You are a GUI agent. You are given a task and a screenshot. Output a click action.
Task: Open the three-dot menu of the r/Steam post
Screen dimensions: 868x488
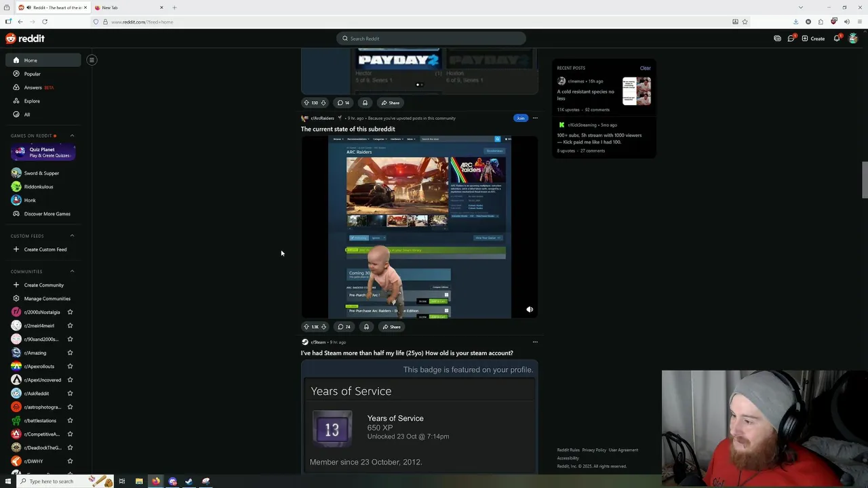535,342
